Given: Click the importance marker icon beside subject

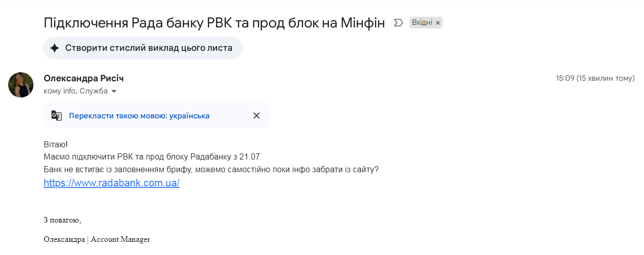Looking at the screenshot, I should coord(398,23).
